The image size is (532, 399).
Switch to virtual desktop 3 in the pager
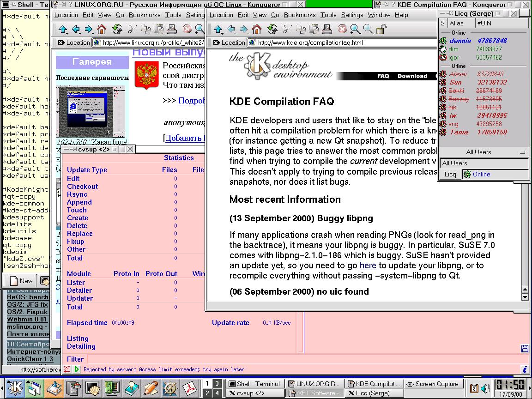[x=217, y=384]
